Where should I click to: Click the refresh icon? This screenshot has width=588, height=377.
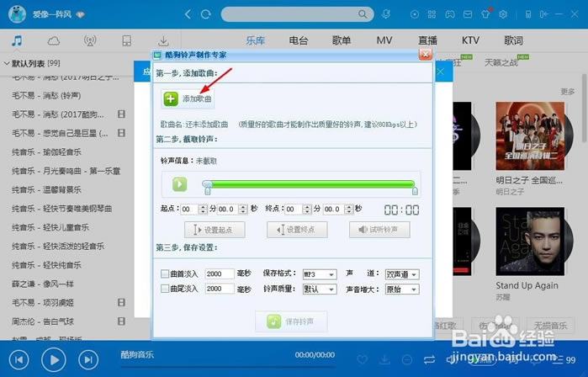tap(205, 14)
